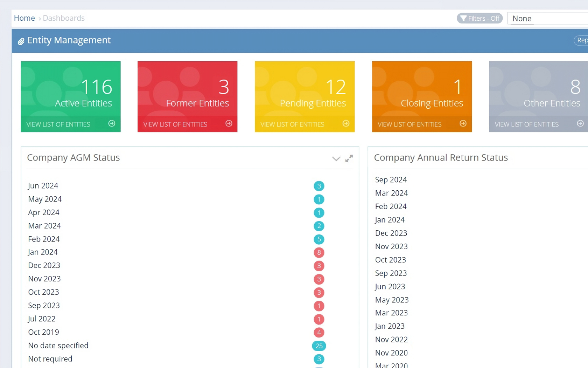Select Jan 2024 in AGM Status list

coord(43,252)
